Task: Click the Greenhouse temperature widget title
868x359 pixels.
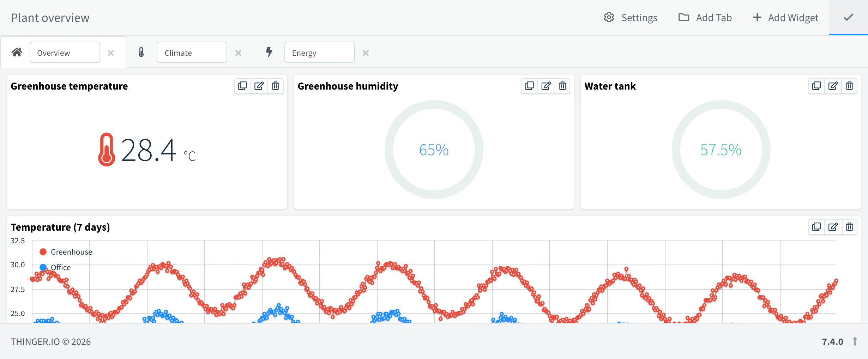Action: coord(69,86)
